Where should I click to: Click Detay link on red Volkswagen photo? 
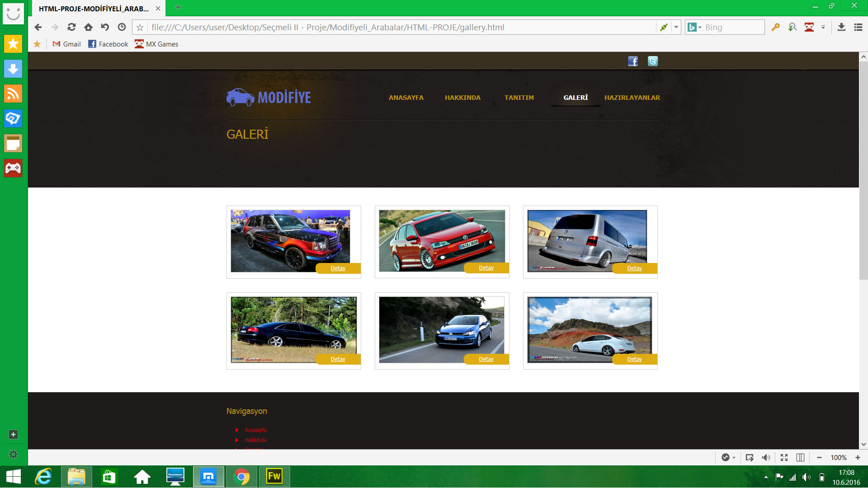point(486,268)
